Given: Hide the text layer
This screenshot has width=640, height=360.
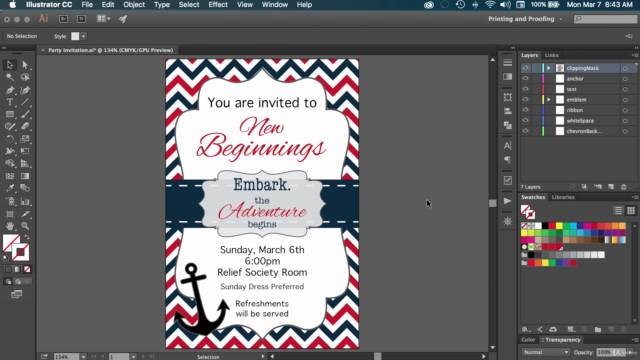Looking at the screenshot, I should (525, 89).
